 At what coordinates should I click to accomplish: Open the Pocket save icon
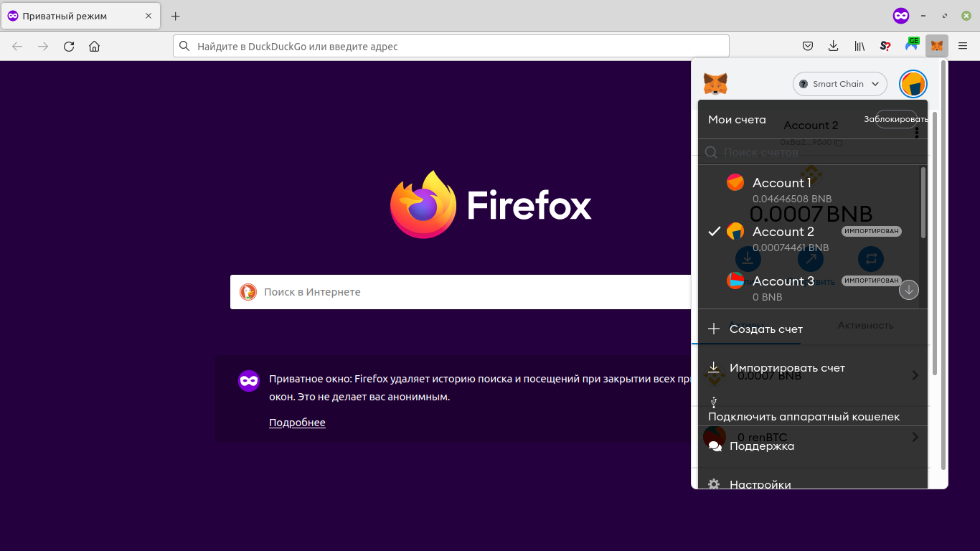click(807, 46)
